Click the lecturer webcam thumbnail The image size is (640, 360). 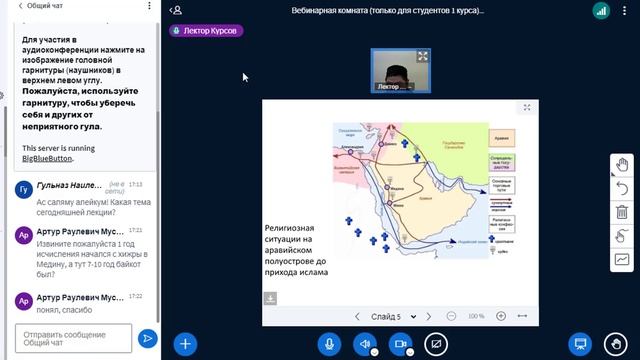[x=400, y=71]
